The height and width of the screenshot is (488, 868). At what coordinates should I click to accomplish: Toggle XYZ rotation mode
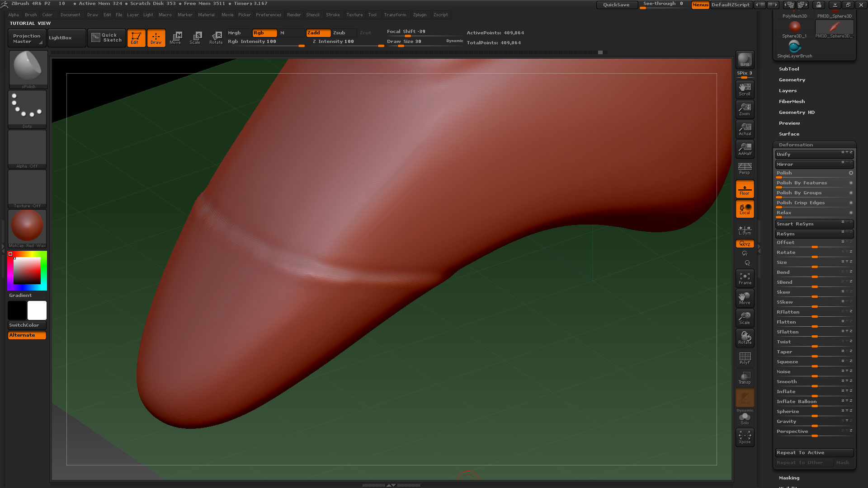pos(745,244)
